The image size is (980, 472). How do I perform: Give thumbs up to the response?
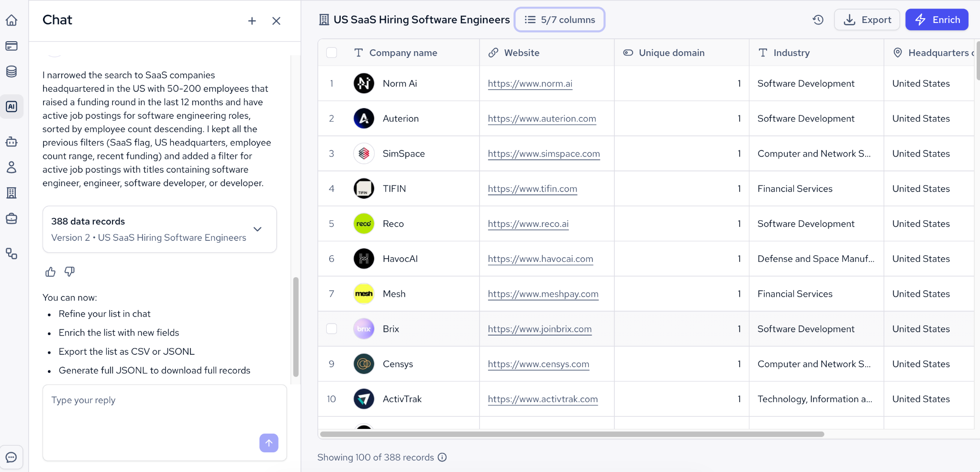pyautogui.click(x=50, y=272)
